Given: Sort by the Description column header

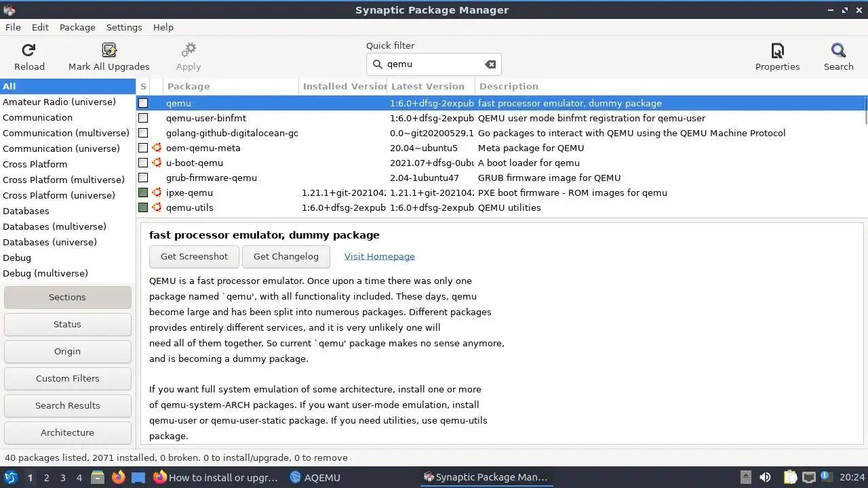Looking at the screenshot, I should coord(670,86).
